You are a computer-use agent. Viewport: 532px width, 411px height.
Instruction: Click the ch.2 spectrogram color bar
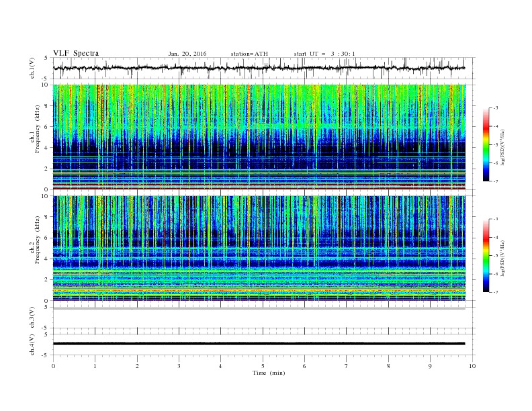click(486, 256)
